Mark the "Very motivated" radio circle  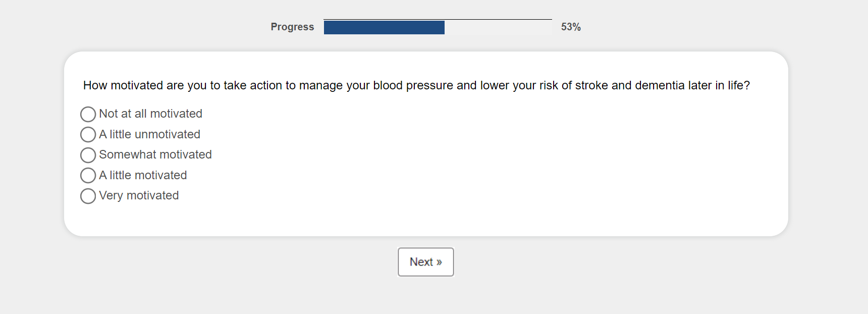[88, 196]
